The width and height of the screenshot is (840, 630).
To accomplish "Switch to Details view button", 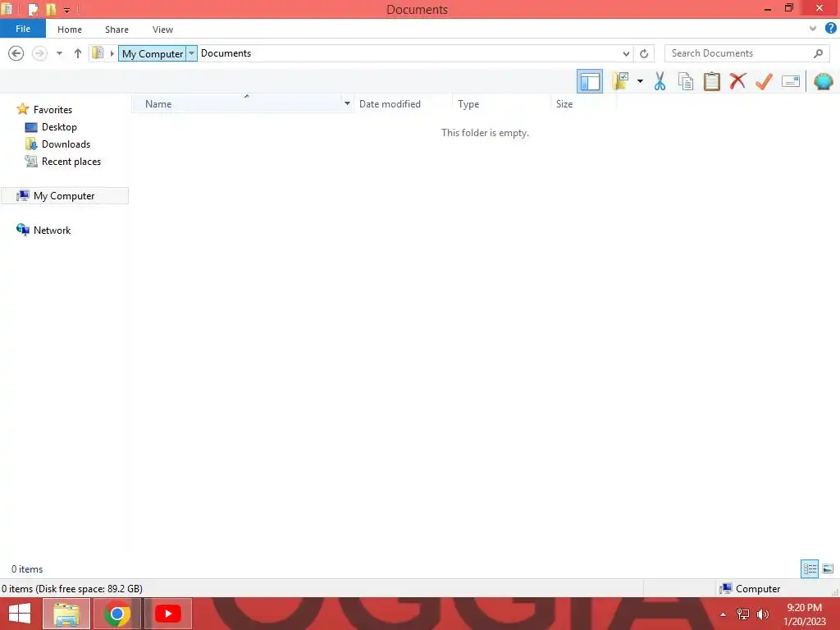I will [x=810, y=568].
